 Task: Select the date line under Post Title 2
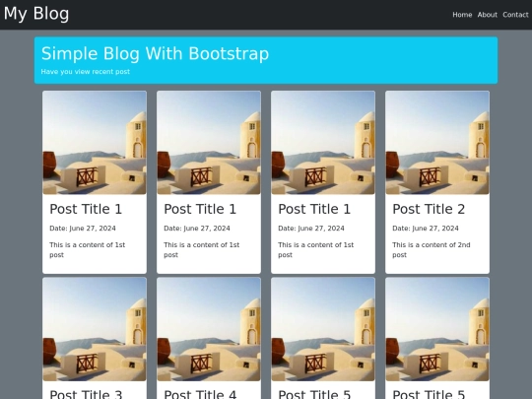click(426, 229)
